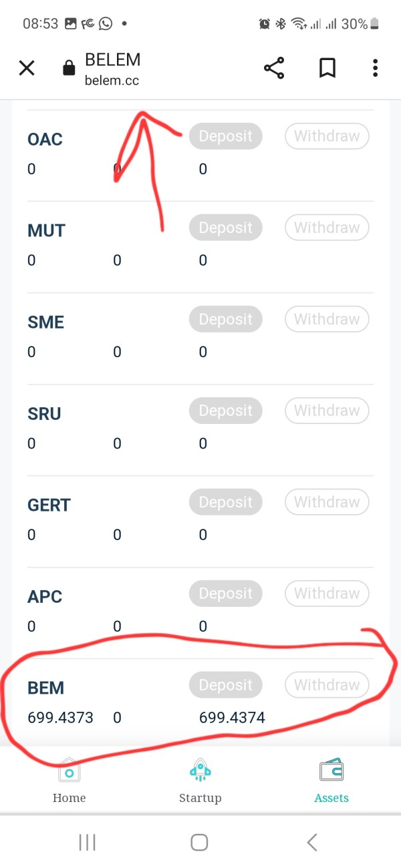Tap Android home navigation button
Viewport: 401px width, 868px height.
point(199,842)
